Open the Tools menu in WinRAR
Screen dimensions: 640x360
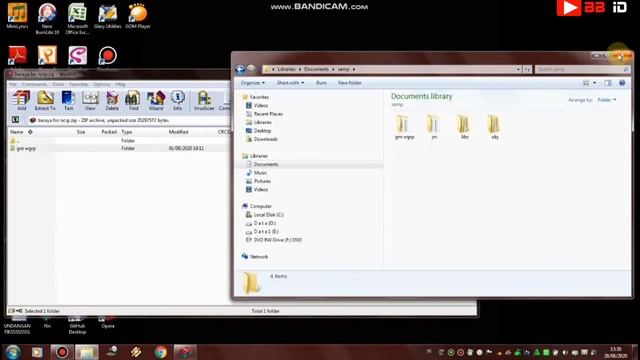click(x=58, y=84)
